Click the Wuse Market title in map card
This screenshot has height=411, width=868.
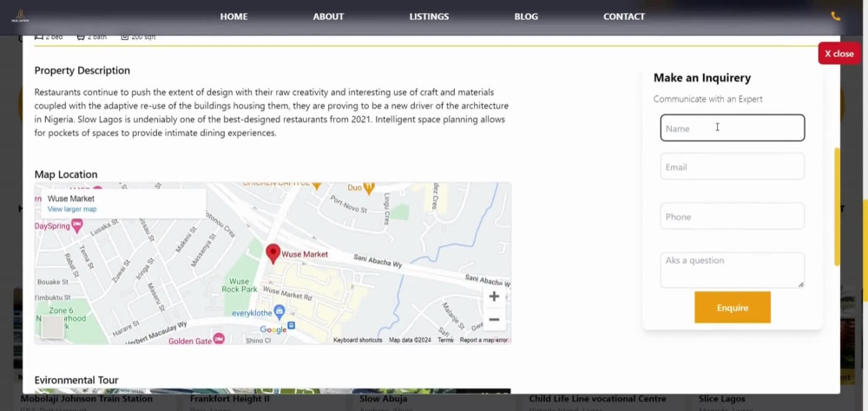(x=71, y=199)
